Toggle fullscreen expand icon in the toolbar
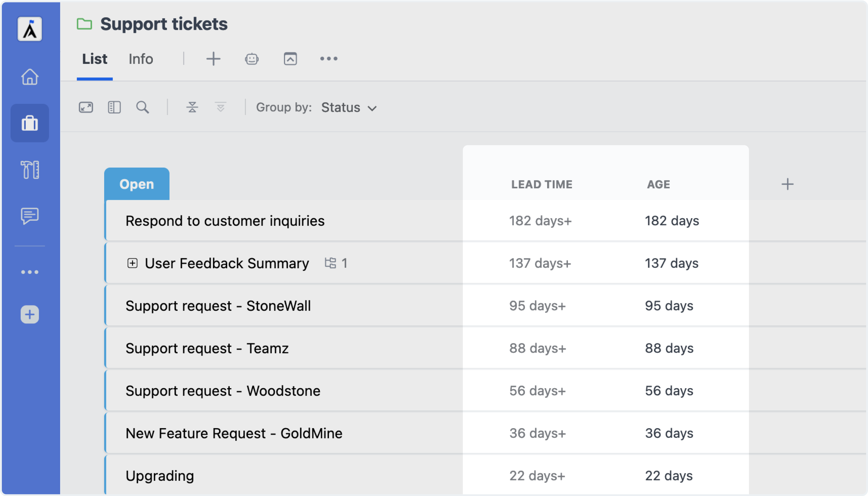This screenshot has height=496, width=868. coord(86,107)
